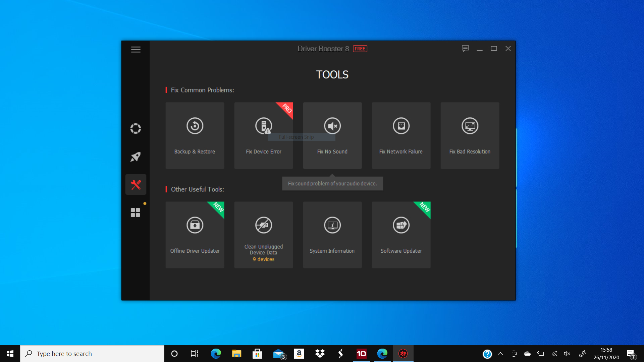Click the scan/update rocket icon in sidebar
644x362 pixels.
click(136, 157)
